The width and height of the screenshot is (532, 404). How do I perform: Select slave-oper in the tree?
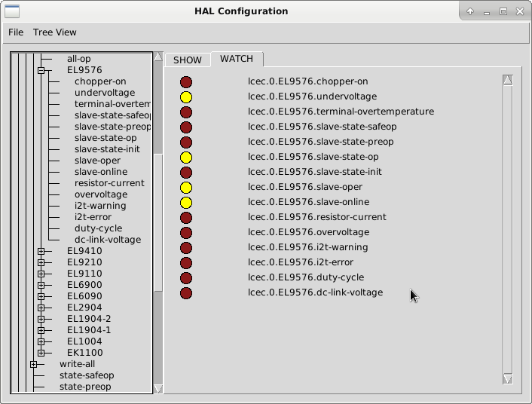pos(97,161)
